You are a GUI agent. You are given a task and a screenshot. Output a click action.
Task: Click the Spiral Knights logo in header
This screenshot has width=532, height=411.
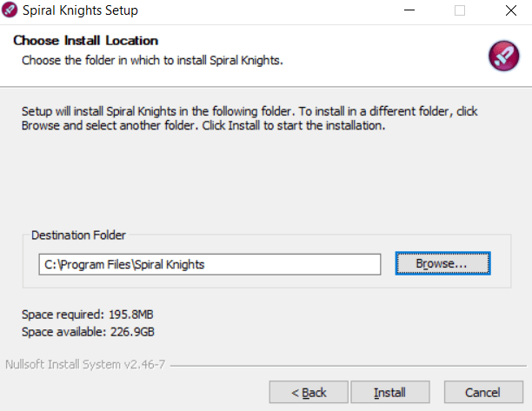pyautogui.click(x=503, y=56)
